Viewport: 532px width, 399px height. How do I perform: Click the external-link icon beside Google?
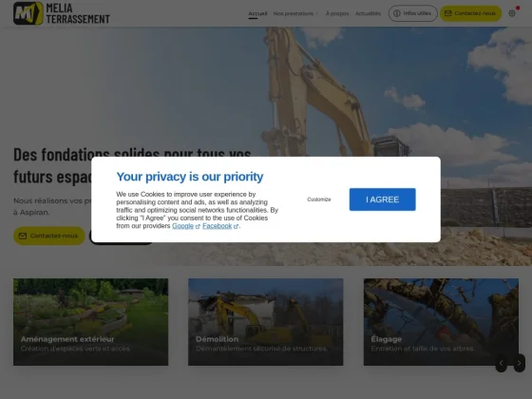pyautogui.click(x=198, y=227)
